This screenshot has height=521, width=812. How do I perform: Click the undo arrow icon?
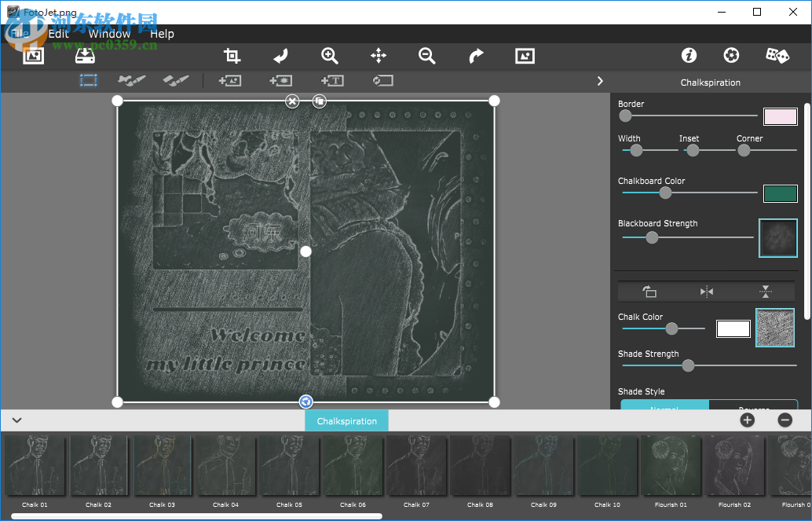[280, 56]
